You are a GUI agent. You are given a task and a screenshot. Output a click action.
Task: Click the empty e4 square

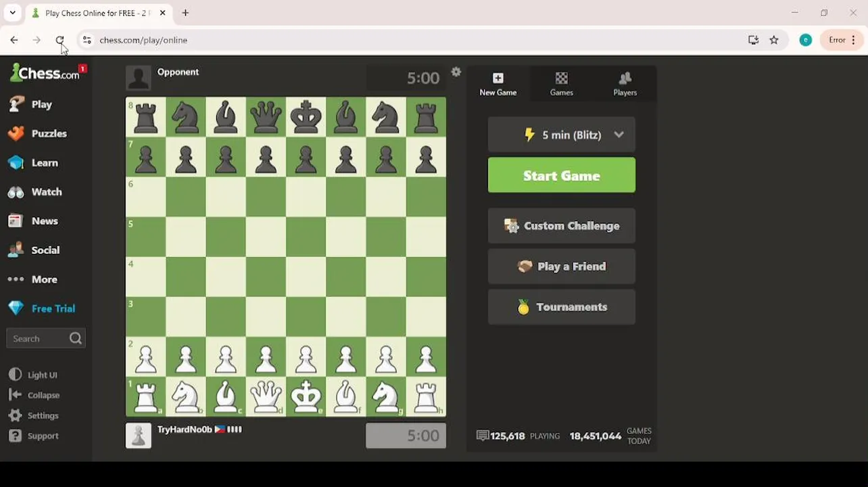pos(306,277)
